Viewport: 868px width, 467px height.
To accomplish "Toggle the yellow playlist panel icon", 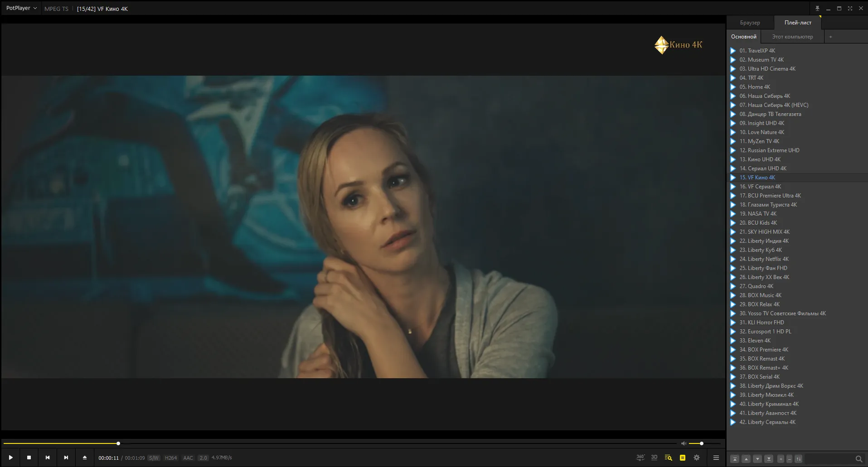I will (683, 457).
